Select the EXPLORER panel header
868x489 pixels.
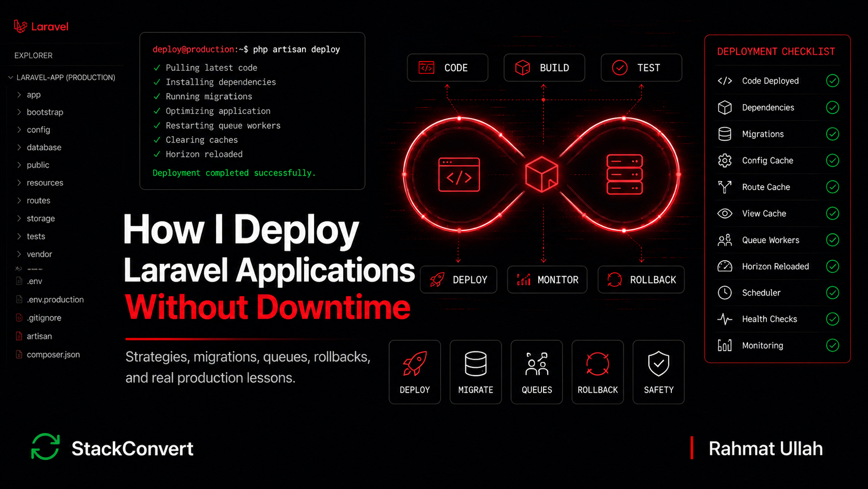point(33,56)
